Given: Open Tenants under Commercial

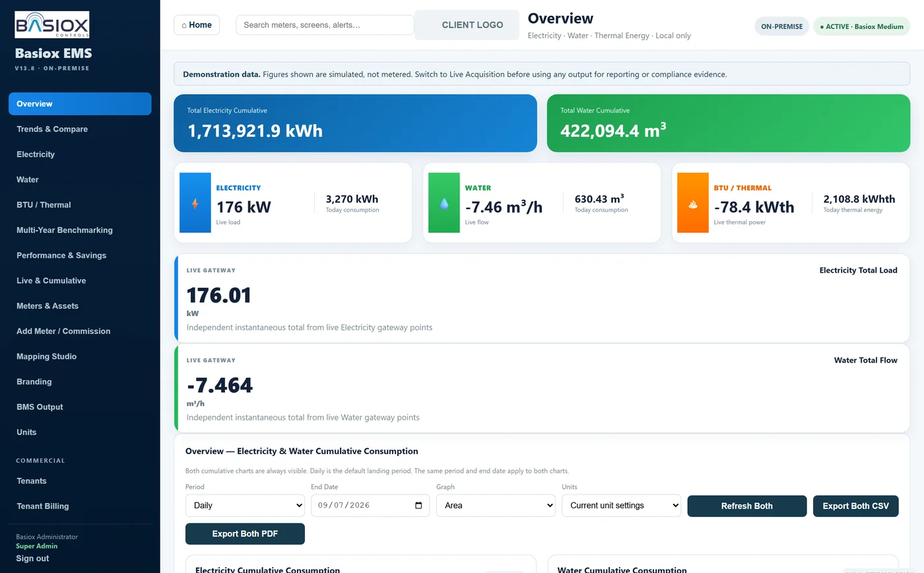Looking at the screenshot, I should [x=80, y=481].
